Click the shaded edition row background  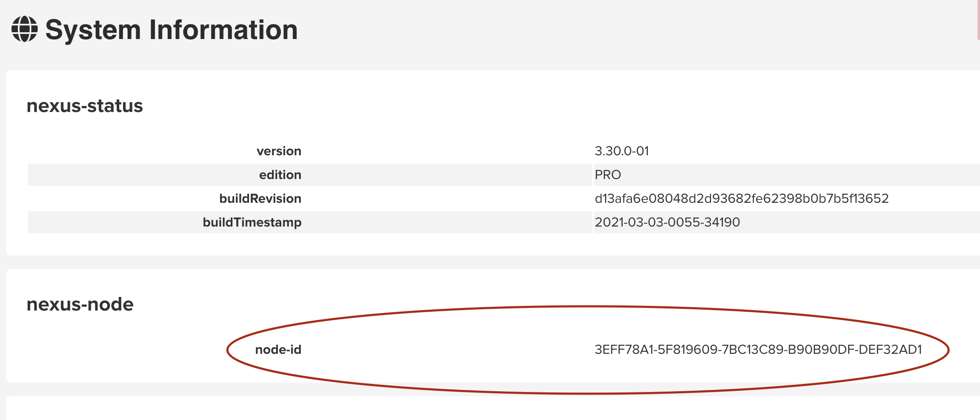click(424, 175)
